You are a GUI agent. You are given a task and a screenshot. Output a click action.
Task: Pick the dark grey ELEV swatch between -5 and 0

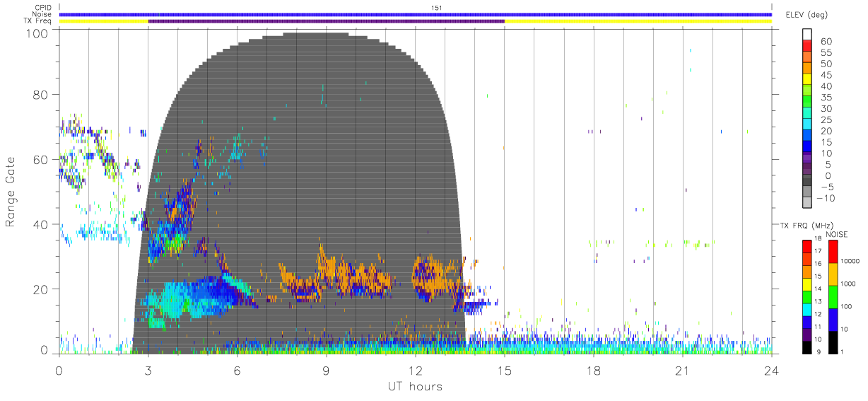coord(807,180)
